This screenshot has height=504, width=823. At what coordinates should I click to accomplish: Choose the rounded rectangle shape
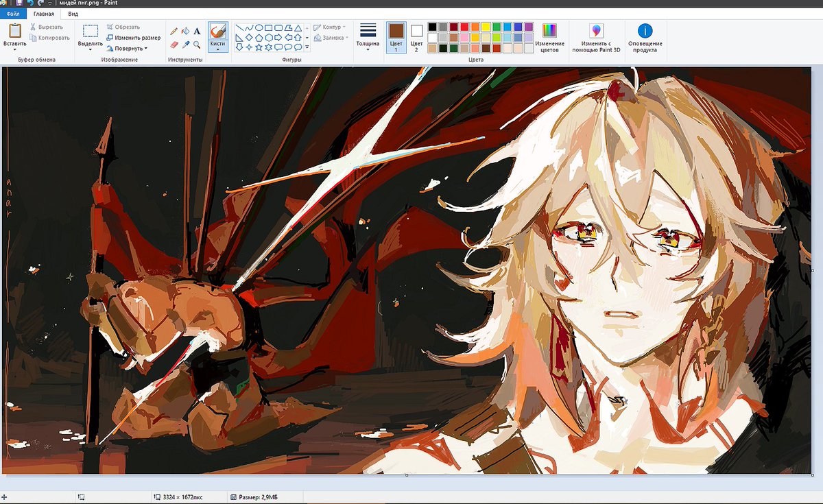[x=278, y=27]
